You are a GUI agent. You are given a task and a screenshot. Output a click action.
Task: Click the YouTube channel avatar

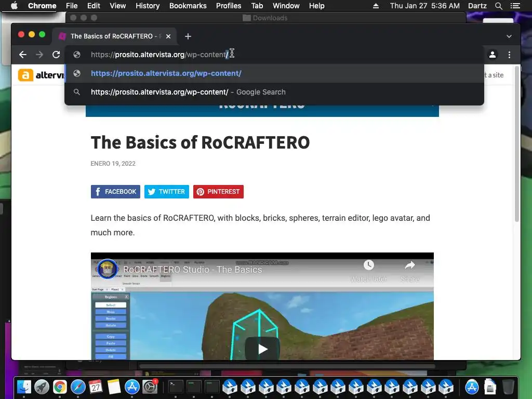click(107, 269)
